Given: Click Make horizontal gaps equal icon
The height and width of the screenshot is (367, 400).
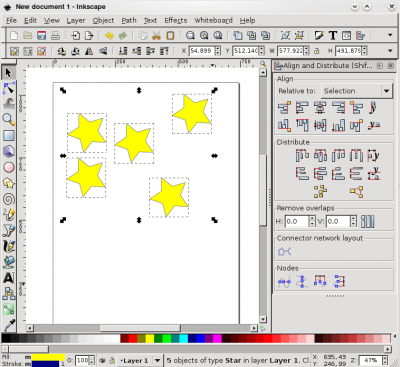Looking at the screenshot, I should [x=356, y=155].
